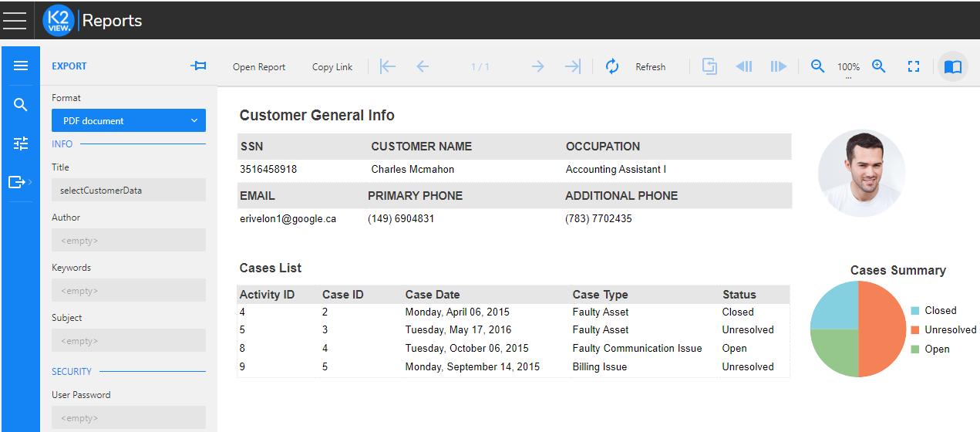Expand the blue sidebar menu icon
The image size is (980, 432).
[x=21, y=66]
